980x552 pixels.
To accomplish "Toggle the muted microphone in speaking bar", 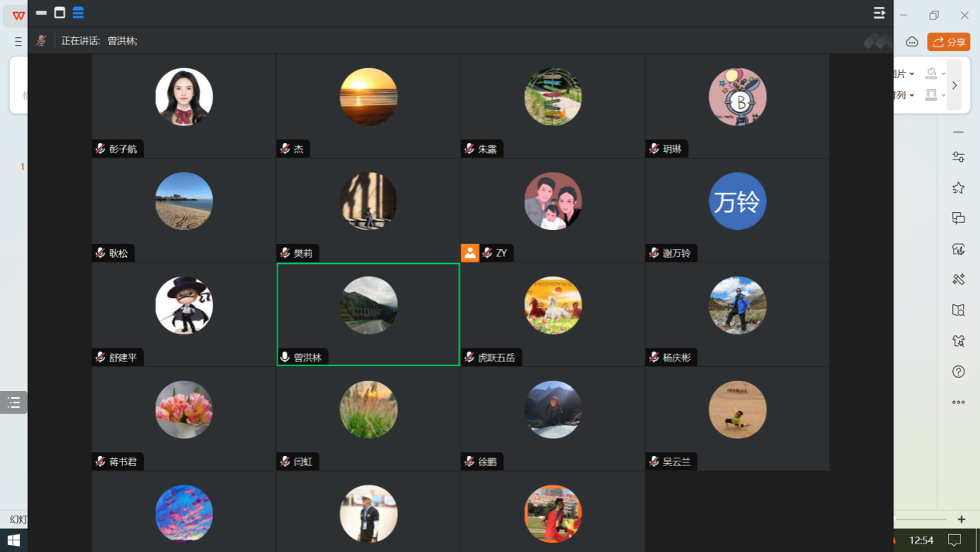I will (x=42, y=41).
